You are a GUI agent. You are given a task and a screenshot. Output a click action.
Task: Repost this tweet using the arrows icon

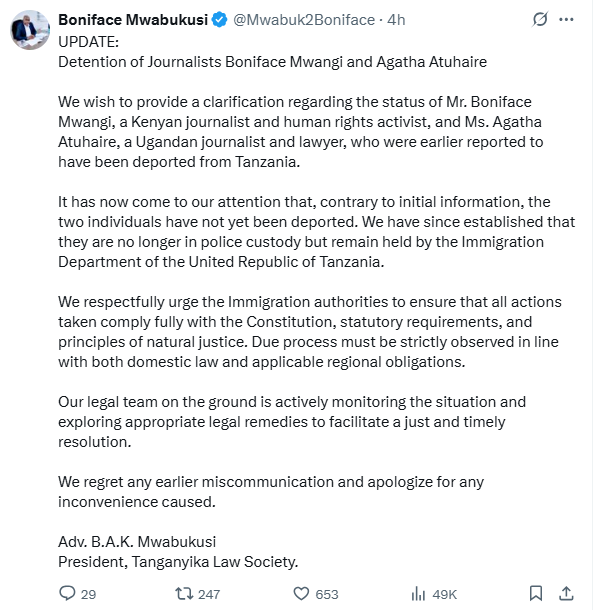click(x=184, y=594)
